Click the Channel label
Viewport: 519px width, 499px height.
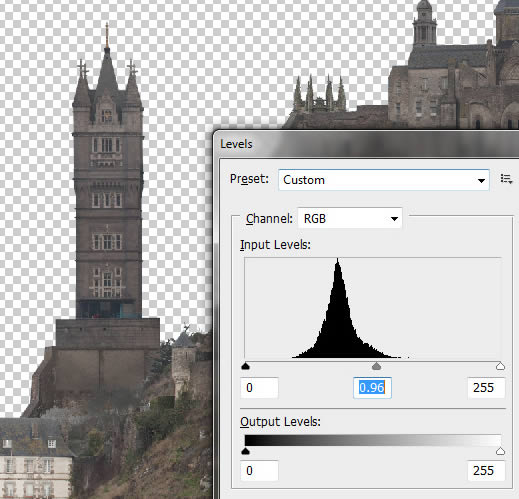click(269, 219)
